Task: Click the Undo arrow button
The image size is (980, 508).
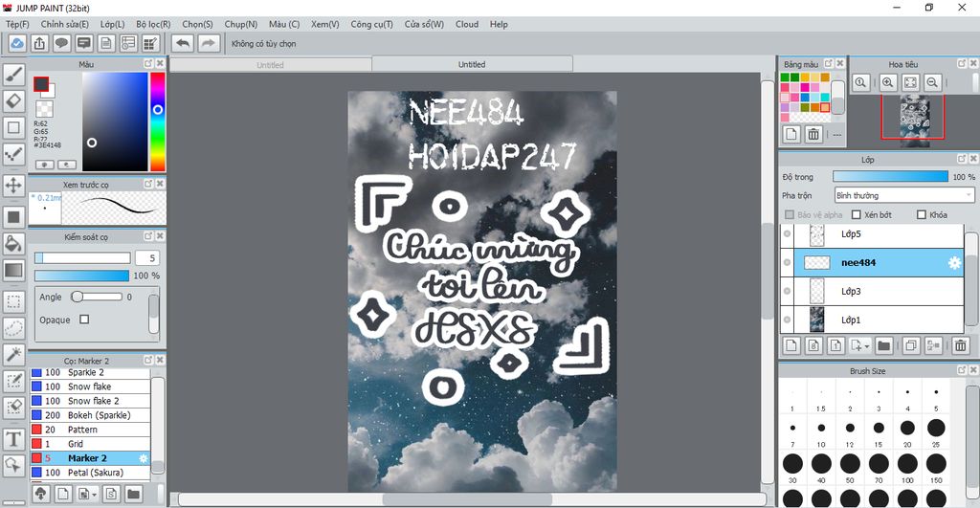Action: 183,43
